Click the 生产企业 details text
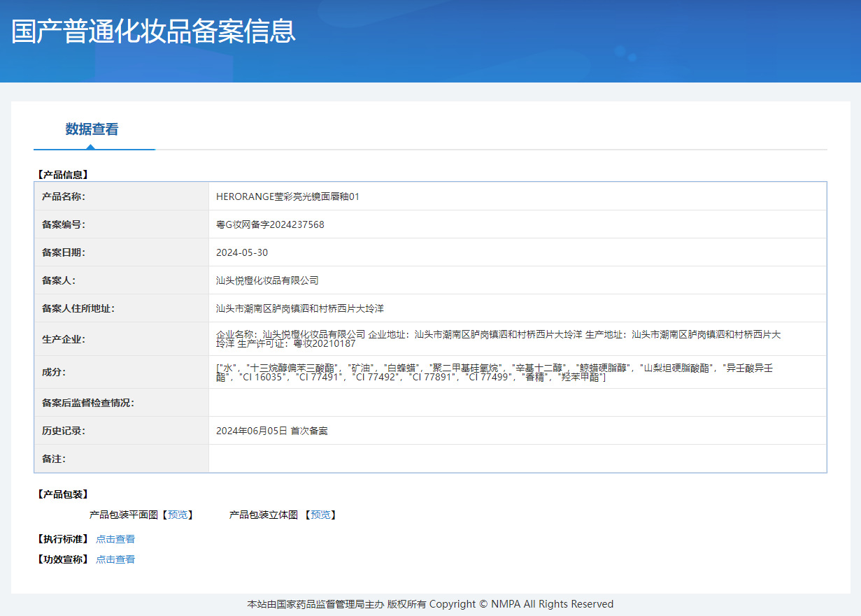Viewport: 861px width, 616px height. click(x=498, y=339)
